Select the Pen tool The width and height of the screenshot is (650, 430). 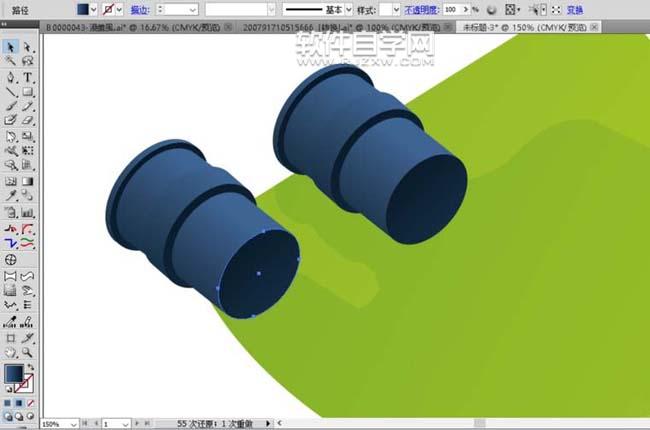pyautogui.click(x=11, y=77)
